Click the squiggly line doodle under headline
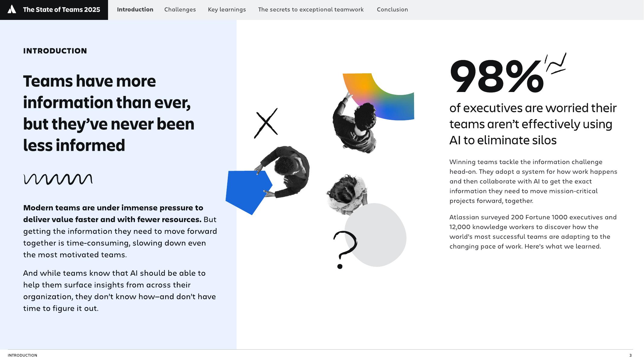Image resolution: width=644 pixels, height=362 pixels. tap(58, 179)
